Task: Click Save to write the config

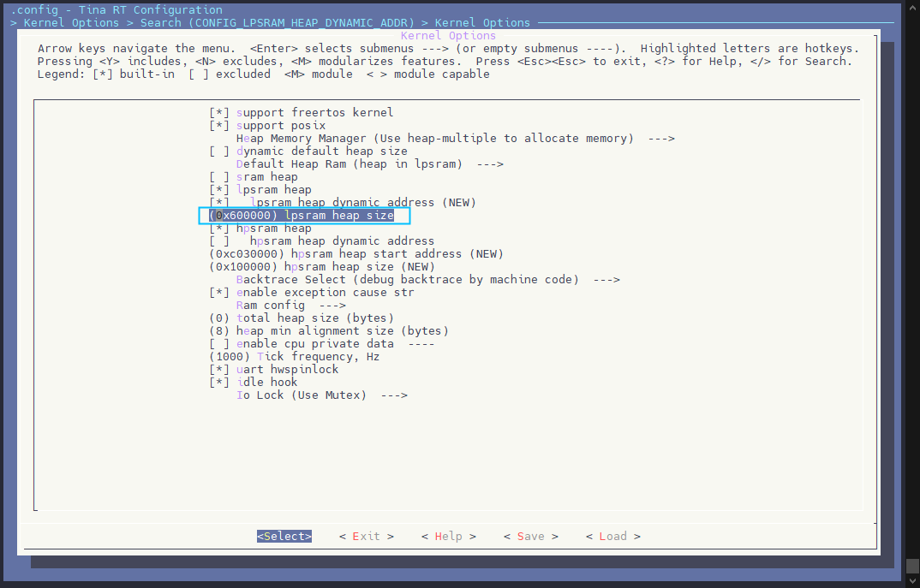Action: tap(530, 537)
